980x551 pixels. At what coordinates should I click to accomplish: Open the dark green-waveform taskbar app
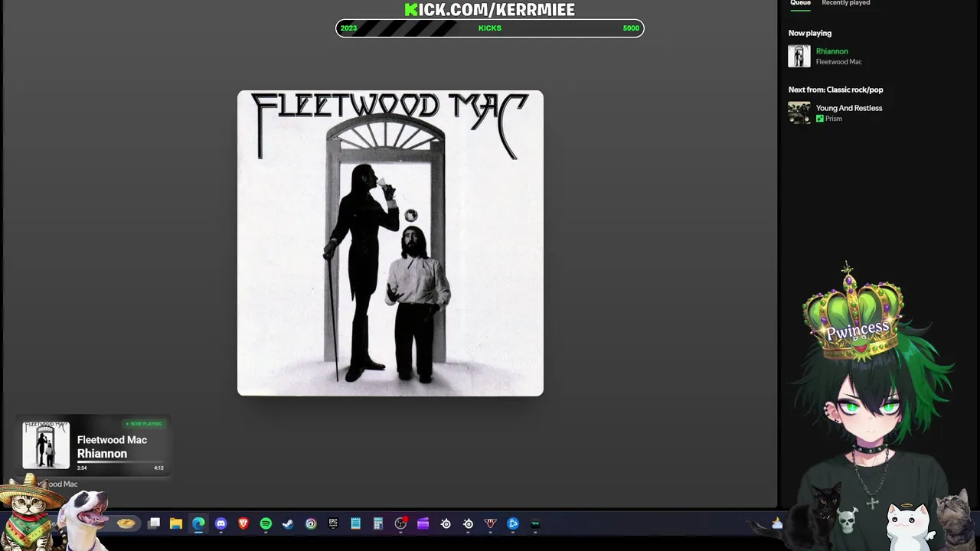pyautogui.click(x=535, y=523)
